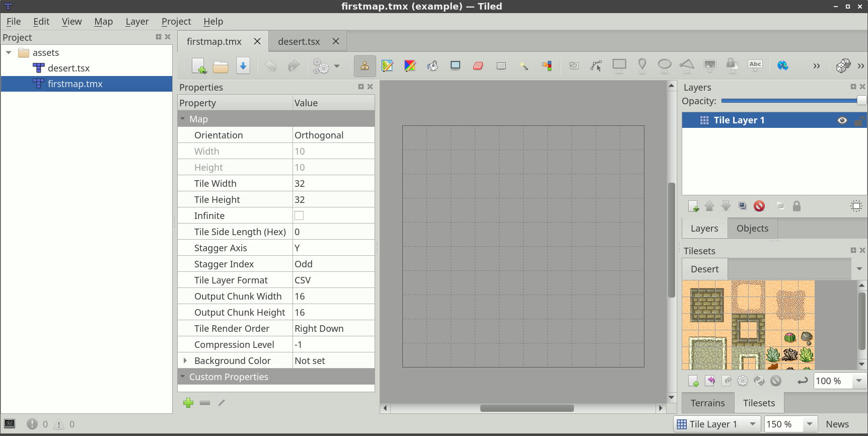Select the Select Same Tile tool
868x436 pixels.
[x=547, y=66]
